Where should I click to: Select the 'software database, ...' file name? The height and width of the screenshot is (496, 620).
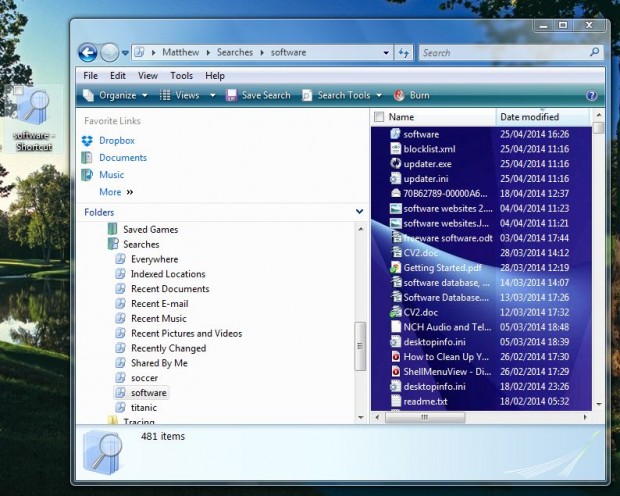tap(446, 283)
